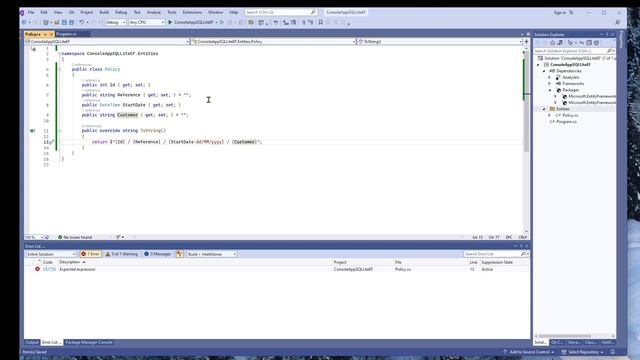Click Start Without Debugging outline play icon
This screenshot has height=360, width=640.
click(x=222, y=22)
